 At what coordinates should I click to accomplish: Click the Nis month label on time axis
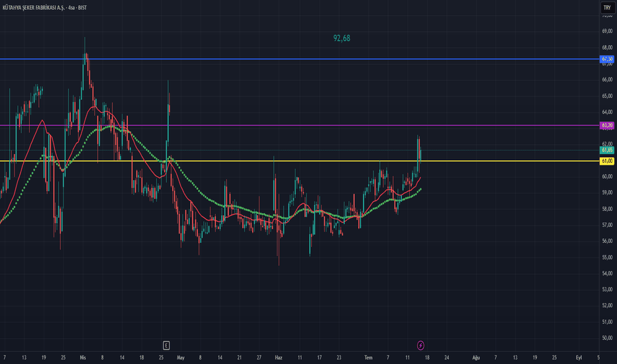83,357
